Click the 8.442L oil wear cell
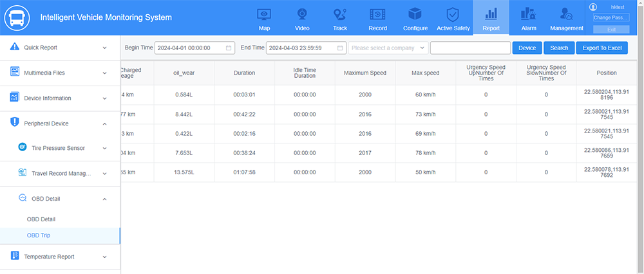644x274 pixels. click(x=184, y=114)
